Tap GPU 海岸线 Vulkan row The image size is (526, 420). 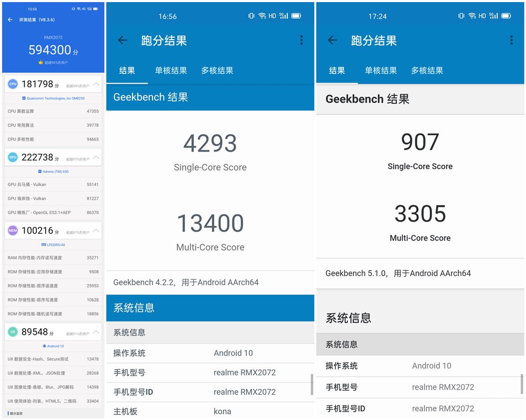pyautogui.click(x=53, y=198)
